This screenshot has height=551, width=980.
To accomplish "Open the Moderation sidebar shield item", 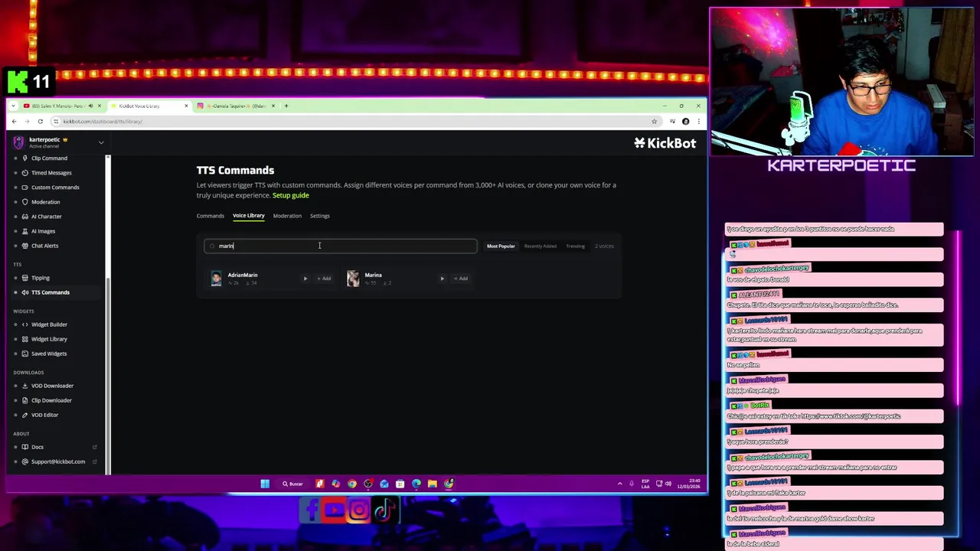I will pyautogui.click(x=45, y=202).
